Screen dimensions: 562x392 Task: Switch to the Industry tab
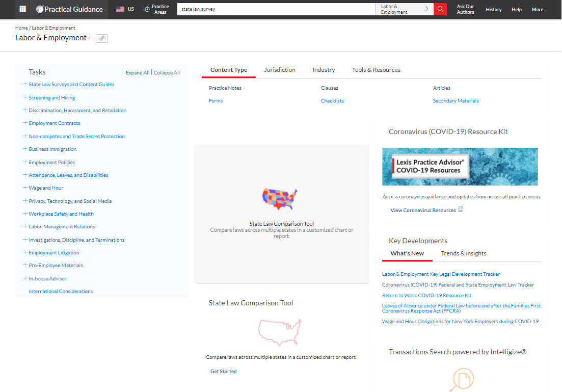[x=324, y=70]
